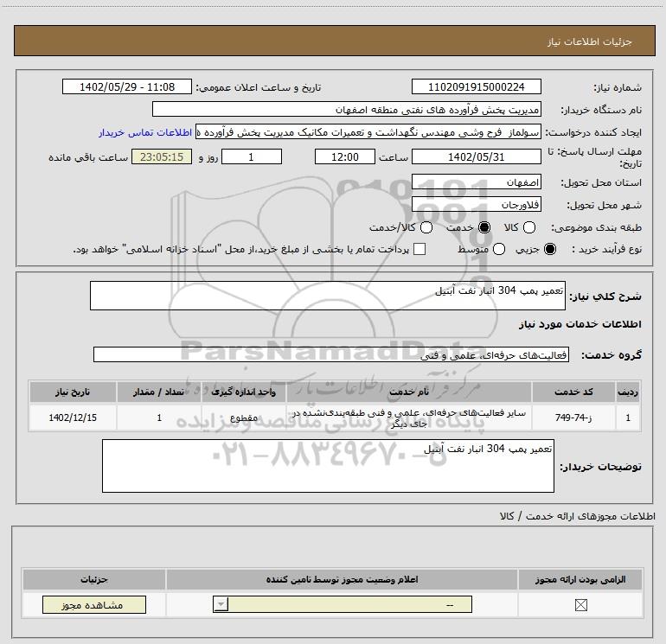This screenshot has width=666, height=644.
Task: Click the جزئیات column header
Action: (x=94, y=579)
